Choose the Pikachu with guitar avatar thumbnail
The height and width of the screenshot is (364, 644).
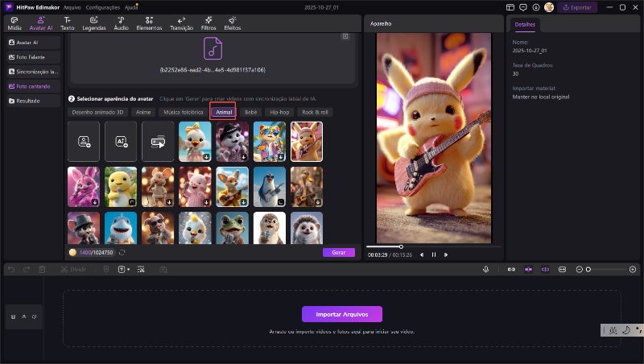(307, 142)
